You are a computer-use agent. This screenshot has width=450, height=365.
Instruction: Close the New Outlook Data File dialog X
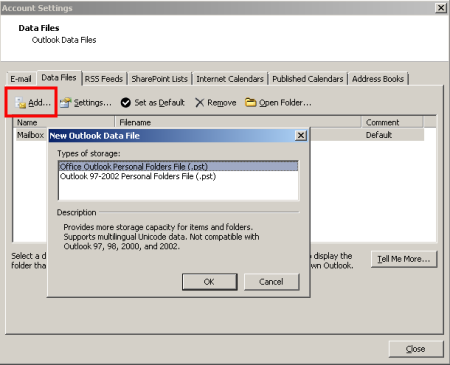click(301, 135)
